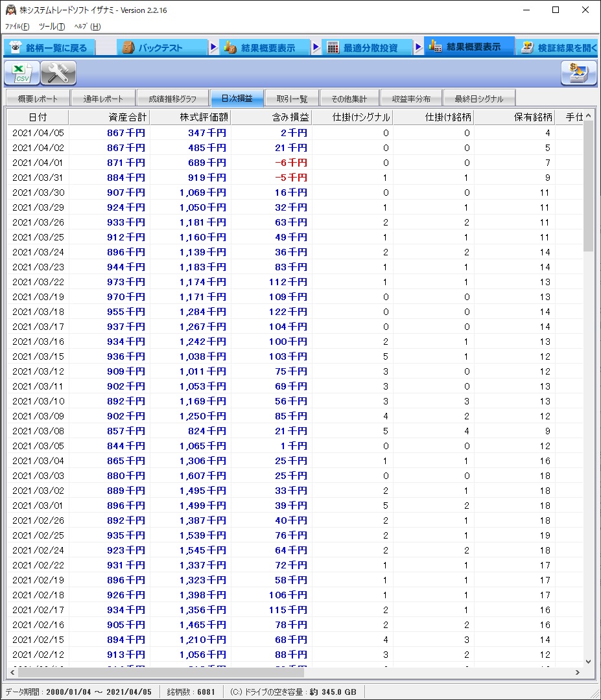Open the ファイル(F) menu

18,27
